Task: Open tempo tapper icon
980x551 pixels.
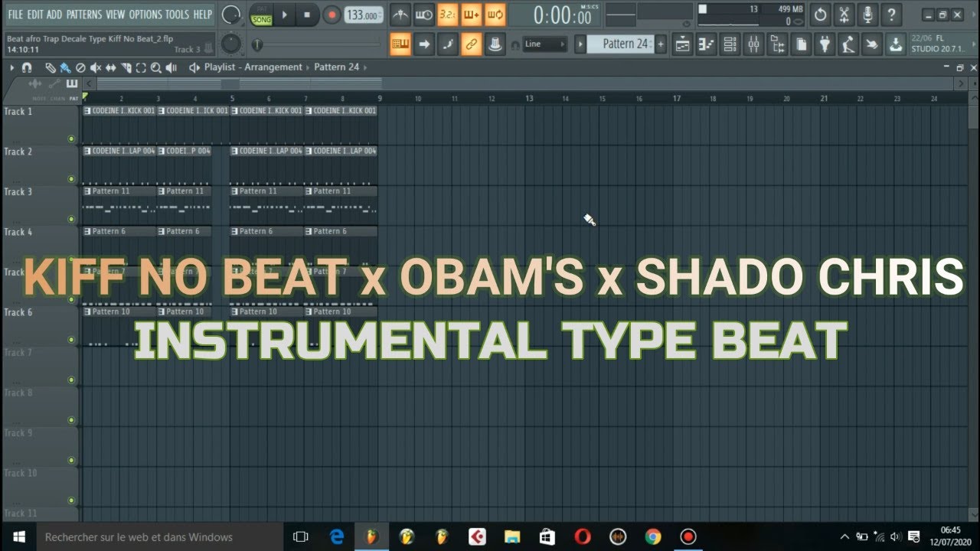Action: pos(848,44)
